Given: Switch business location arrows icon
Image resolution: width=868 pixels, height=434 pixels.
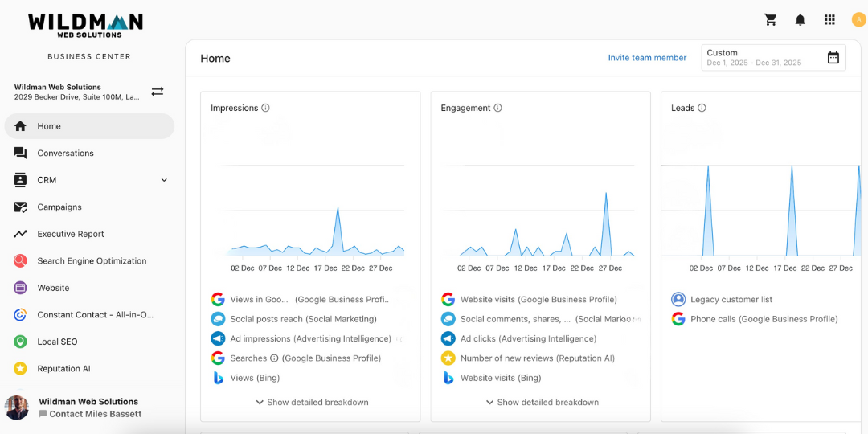Looking at the screenshot, I should [x=158, y=92].
